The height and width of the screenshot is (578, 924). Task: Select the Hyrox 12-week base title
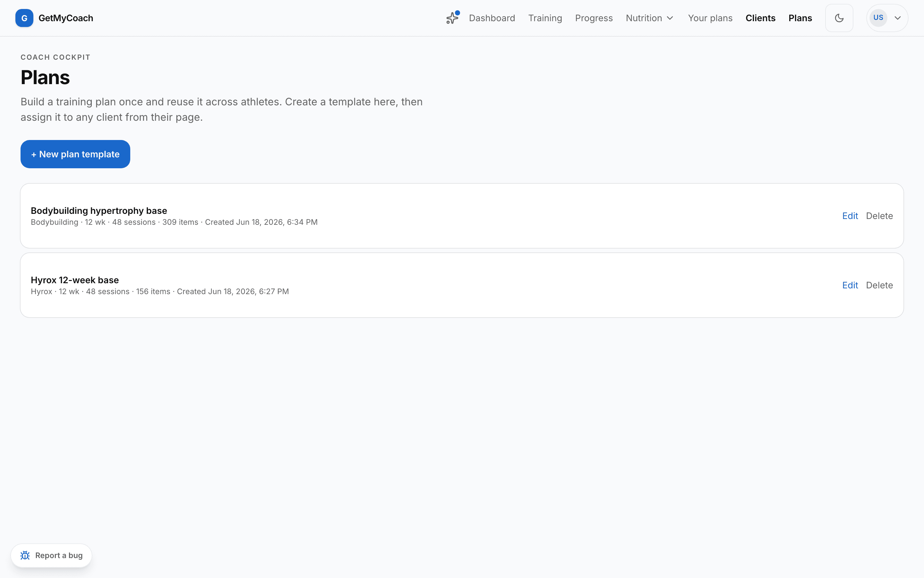[75, 280]
